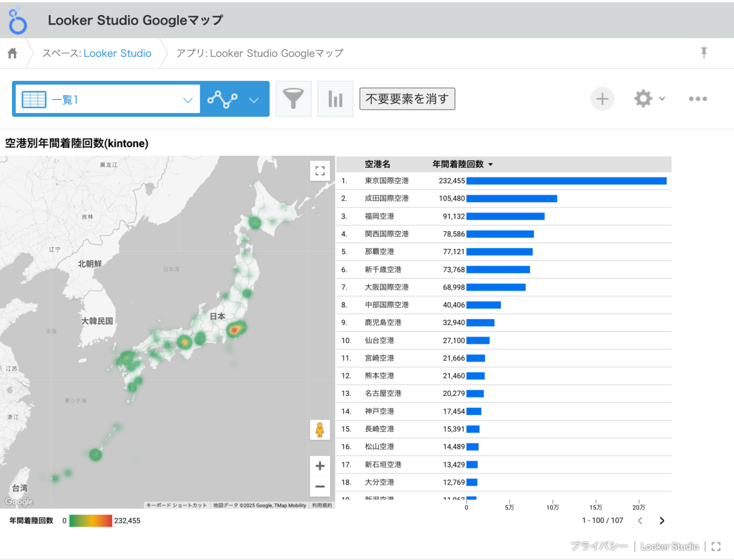Select the Street View pegman on the map

[320, 430]
